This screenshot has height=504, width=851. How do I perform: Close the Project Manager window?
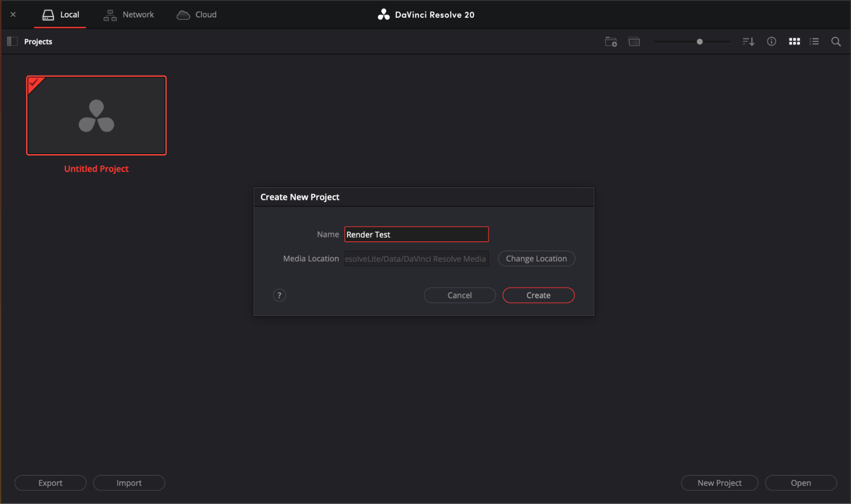point(13,14)
